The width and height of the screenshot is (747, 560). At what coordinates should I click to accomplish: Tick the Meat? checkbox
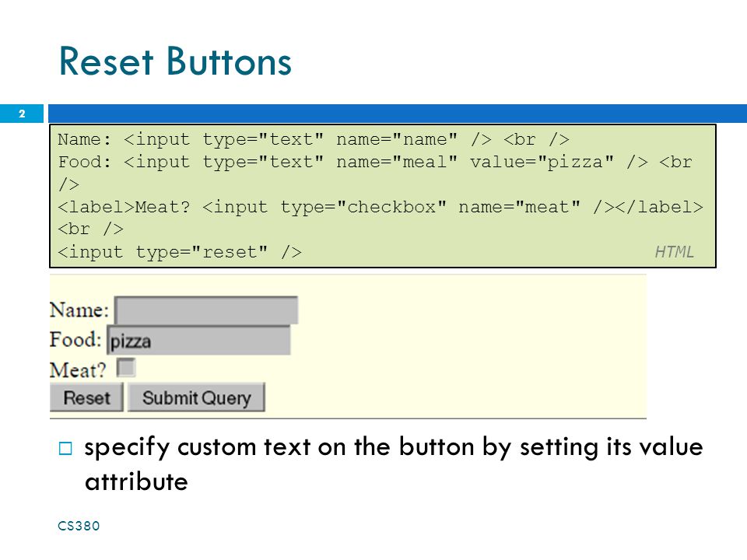pyautogui.click(x=126, y=368)
